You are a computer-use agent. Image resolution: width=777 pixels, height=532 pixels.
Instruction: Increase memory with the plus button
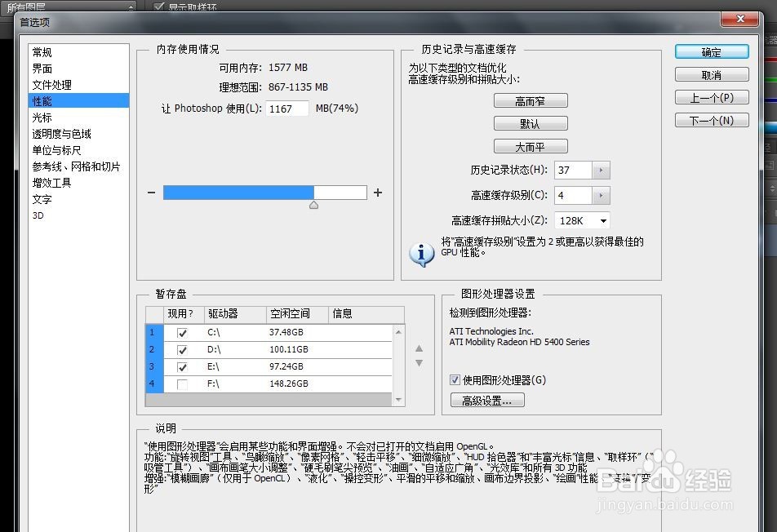click(378, 193)
